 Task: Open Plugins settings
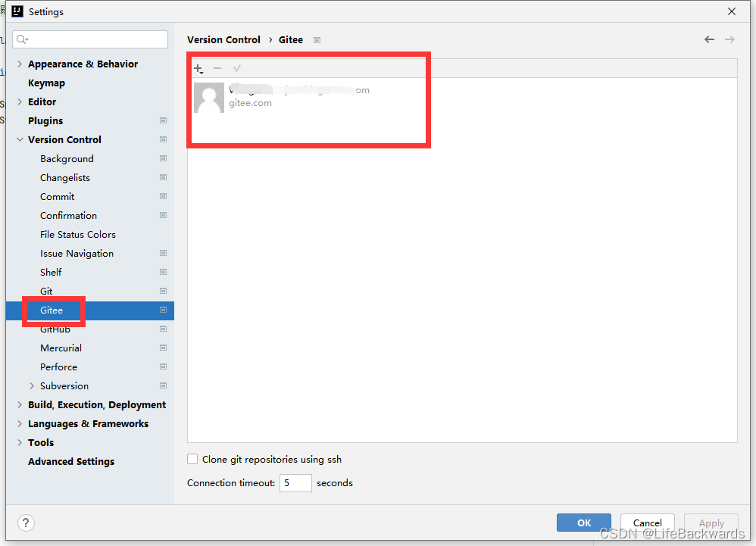(x=45, y=120)
